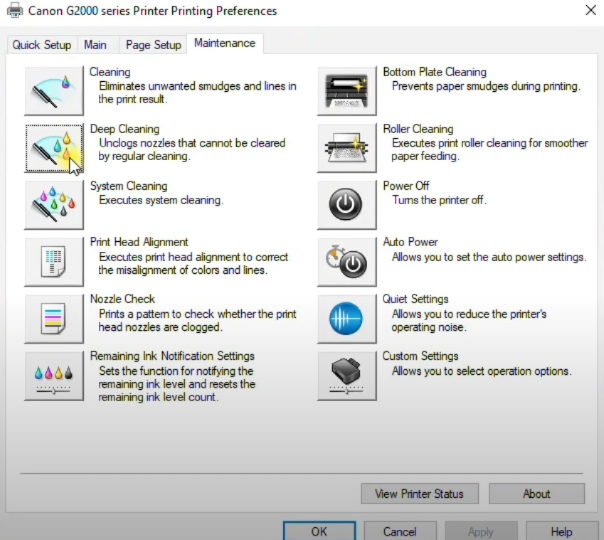The width and height of the screenshot is (604, 540).
Task: Go to the Page Setup tab
Action: [153, 45]
